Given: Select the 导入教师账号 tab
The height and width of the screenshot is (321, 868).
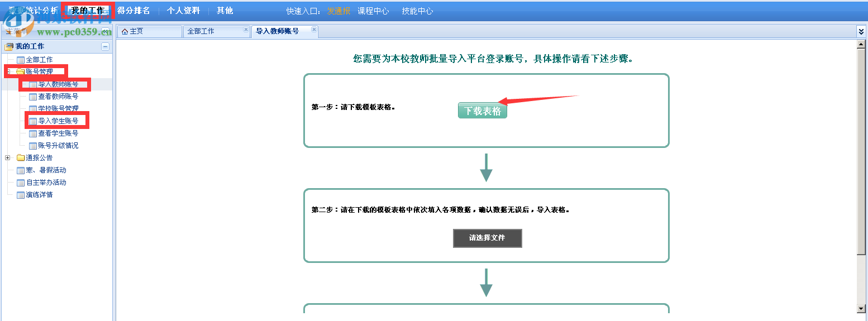Looking at the screenshot, I should (284, 31).
